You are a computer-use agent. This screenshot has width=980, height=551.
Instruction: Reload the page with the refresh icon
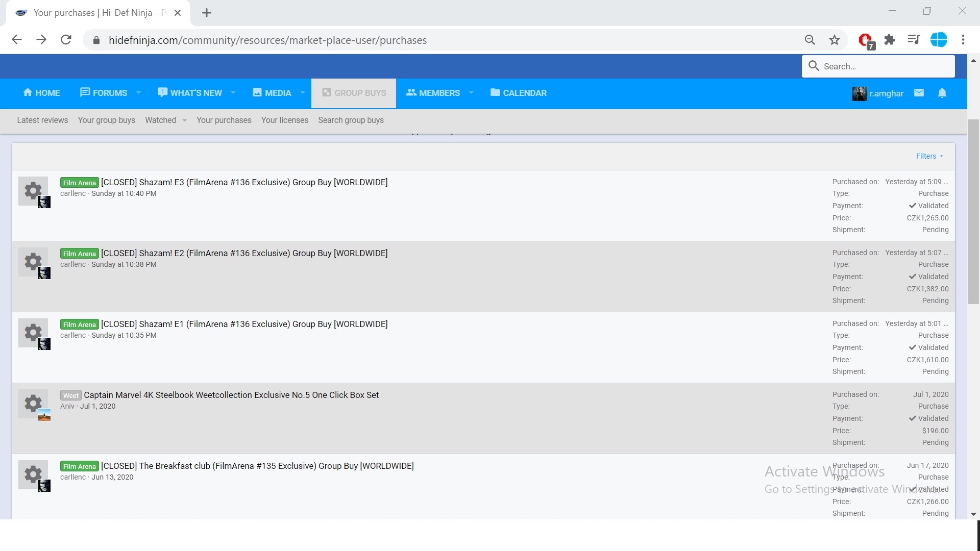click(x=66, y=40)
